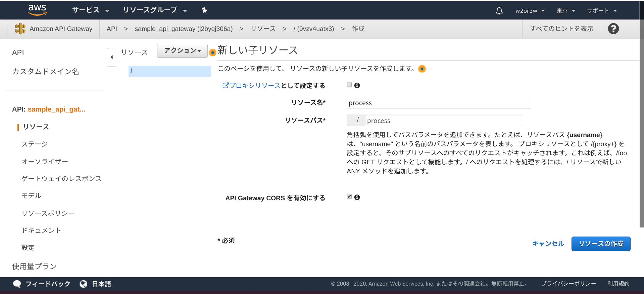The width and height of the screenshot is (644, 294).
Task: Click the * 必須 required note
Action: point(226,241)
